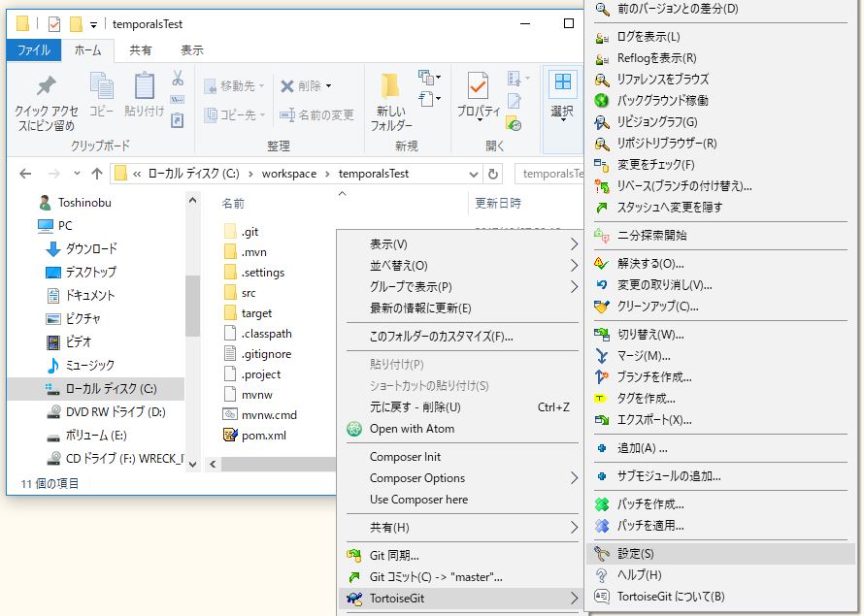This screenshot has height=616, width=864.
Task: Open 削除 dropdown arrow in ribbon
Action: point(329,86)
